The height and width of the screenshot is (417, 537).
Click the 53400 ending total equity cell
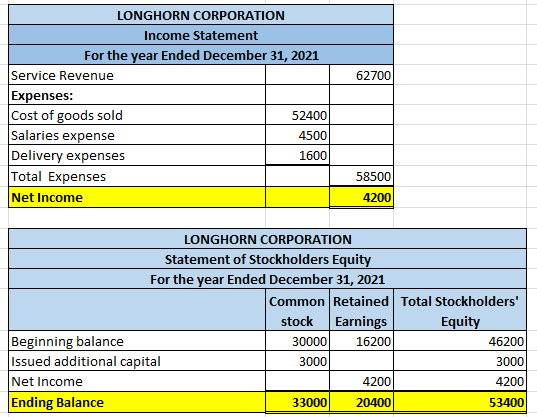pos(460,402)
